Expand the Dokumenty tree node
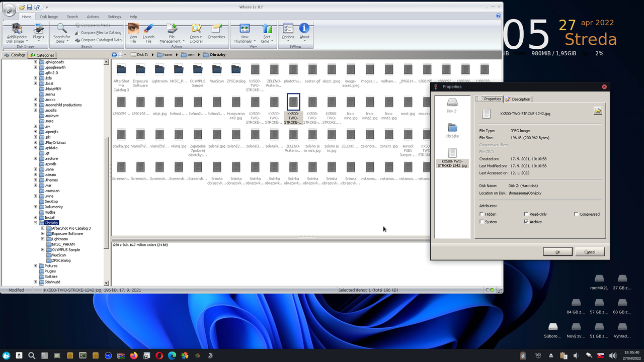This screenshot has height=362, width=644. [35, 207]
